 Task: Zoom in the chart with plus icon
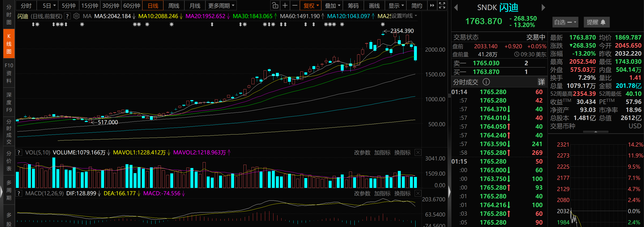pos(285,5)
